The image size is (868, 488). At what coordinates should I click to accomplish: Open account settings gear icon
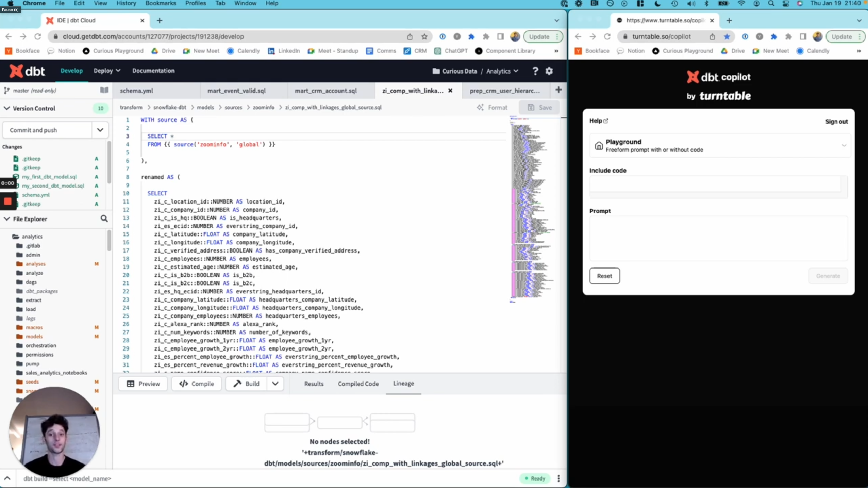[549, 71]
